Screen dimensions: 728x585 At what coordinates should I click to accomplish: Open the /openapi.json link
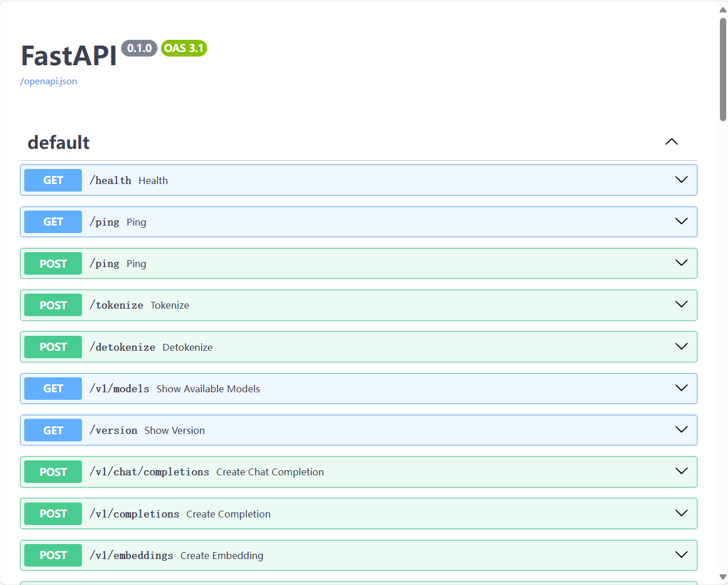tap(48, 81)
